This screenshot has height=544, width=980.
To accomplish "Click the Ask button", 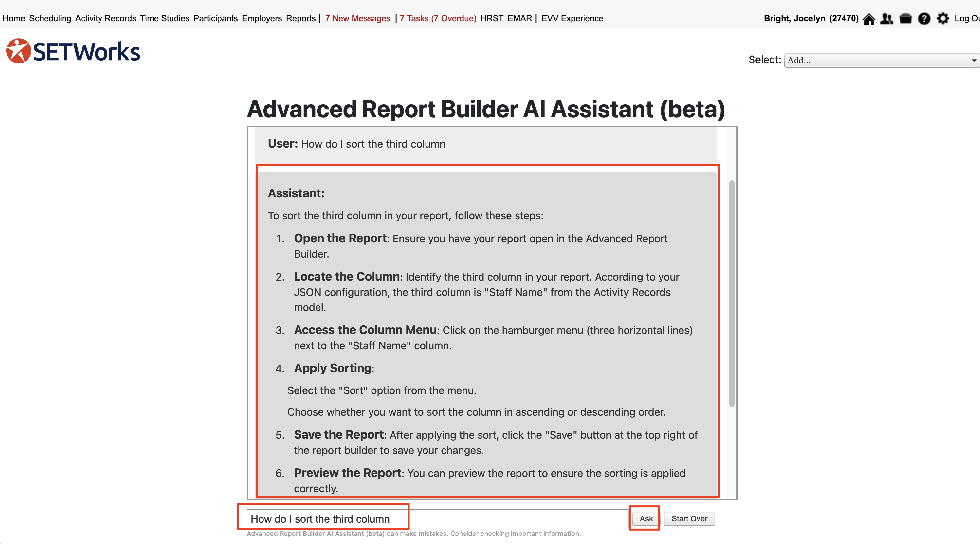I will (646, 518).
